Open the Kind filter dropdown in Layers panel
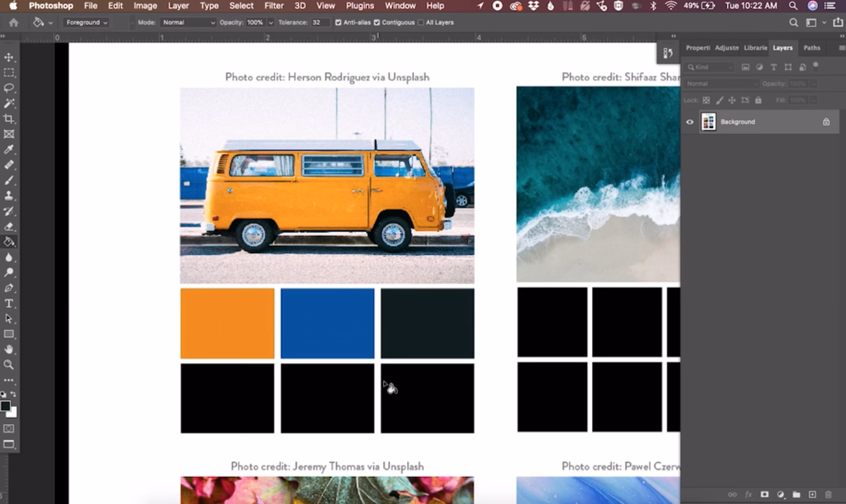This screenshot has height=504, width=846. [709, 67]
